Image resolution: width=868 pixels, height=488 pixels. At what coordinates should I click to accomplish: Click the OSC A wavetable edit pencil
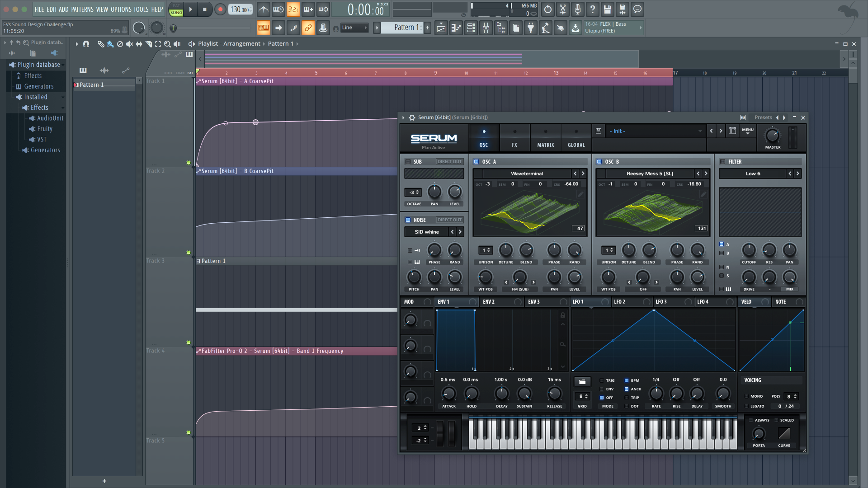pyautogui.click(x=580, y=194)
